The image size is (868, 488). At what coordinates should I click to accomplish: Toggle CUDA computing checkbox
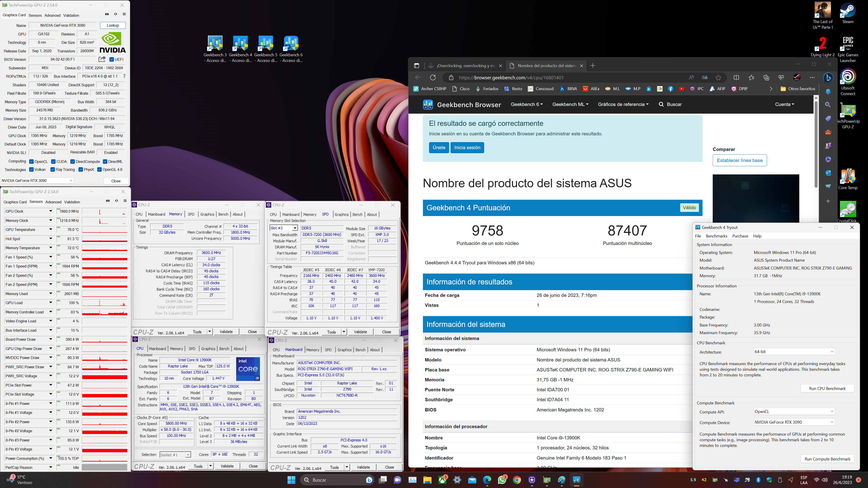pos(53,162)
